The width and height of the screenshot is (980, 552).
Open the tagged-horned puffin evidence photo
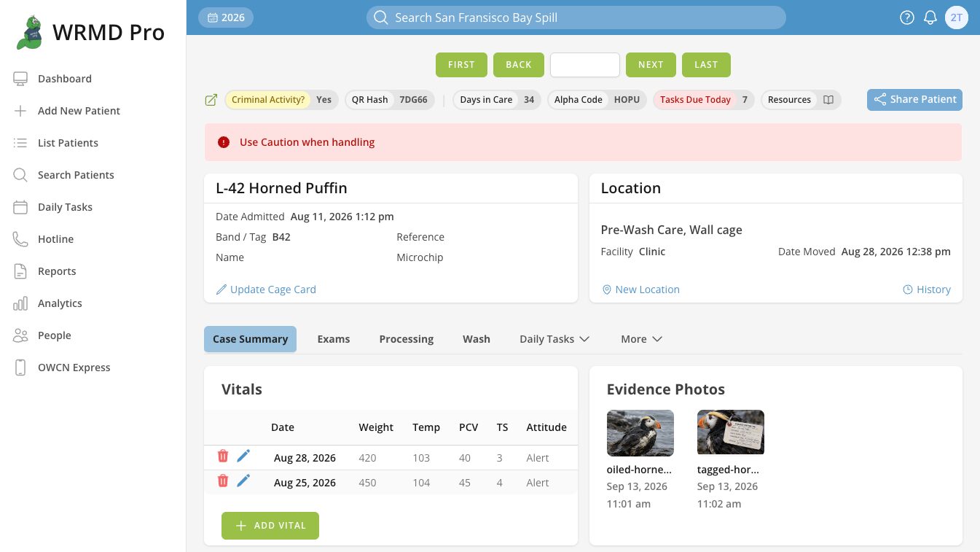(x=731, y=432)
